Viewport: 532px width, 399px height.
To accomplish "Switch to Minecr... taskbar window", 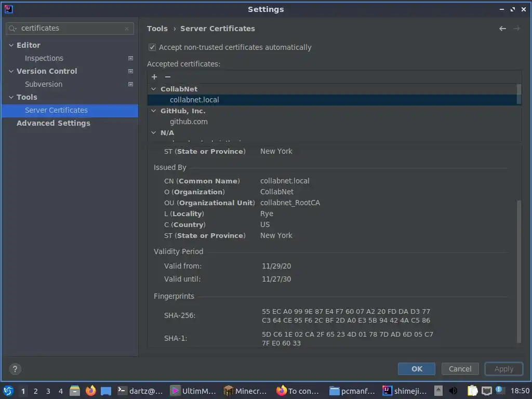I will pyautogui.click(x=245, y=391).
